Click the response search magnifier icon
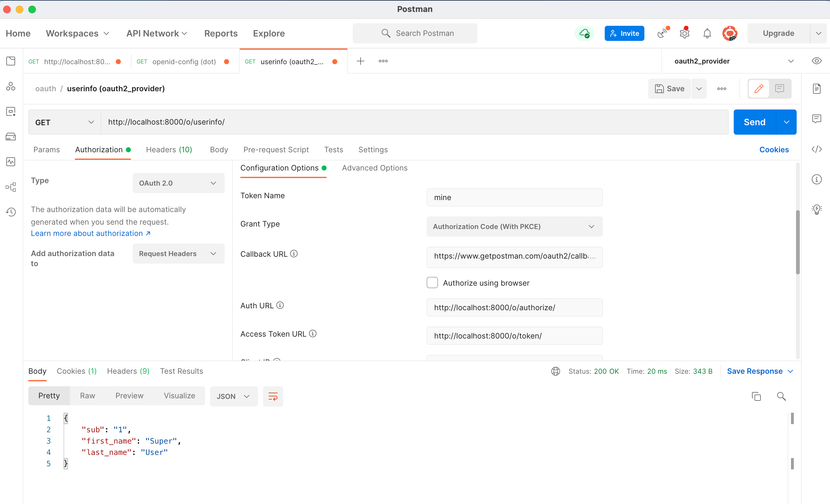Viewport: 830px width, 504px height. pos(781,396)
